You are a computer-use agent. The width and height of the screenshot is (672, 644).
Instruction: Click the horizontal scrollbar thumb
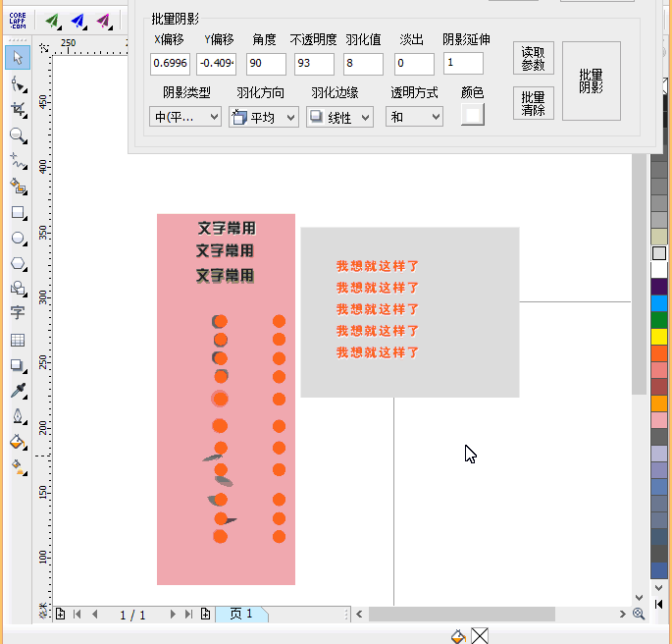(x=462, y=614)
